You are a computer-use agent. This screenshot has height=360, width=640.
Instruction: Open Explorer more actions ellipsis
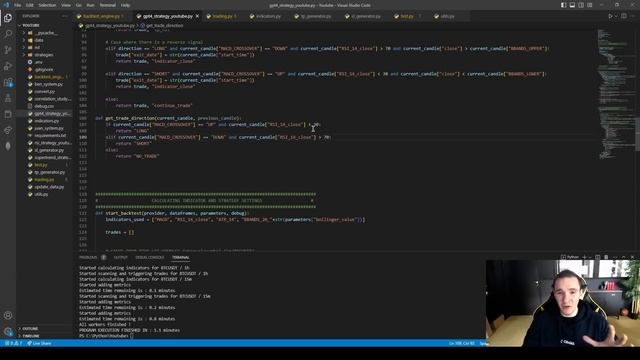(x=65, y=16)
